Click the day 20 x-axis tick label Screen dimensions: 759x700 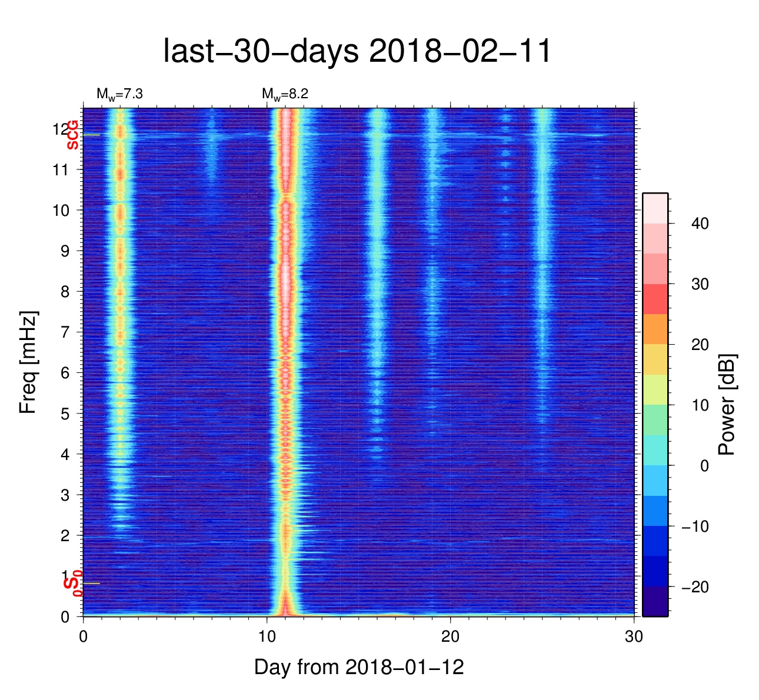click(x=451, y=636)
